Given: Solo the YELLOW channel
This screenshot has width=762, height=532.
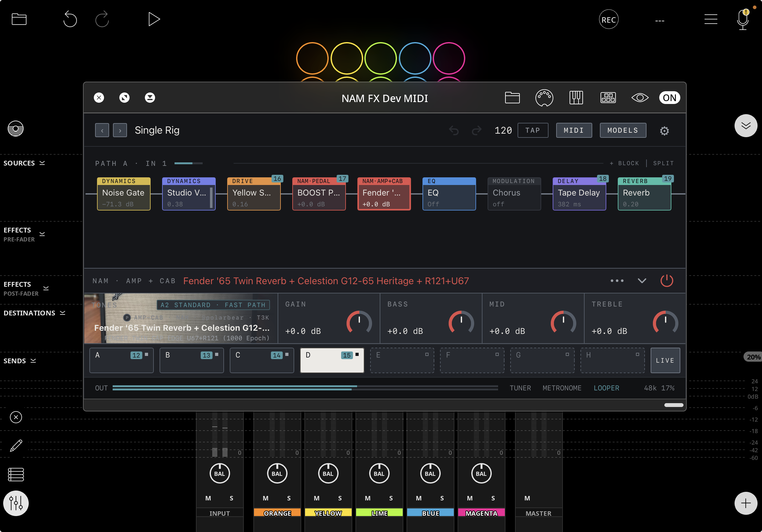Looking at the screenshot, I should pos(340,498).
